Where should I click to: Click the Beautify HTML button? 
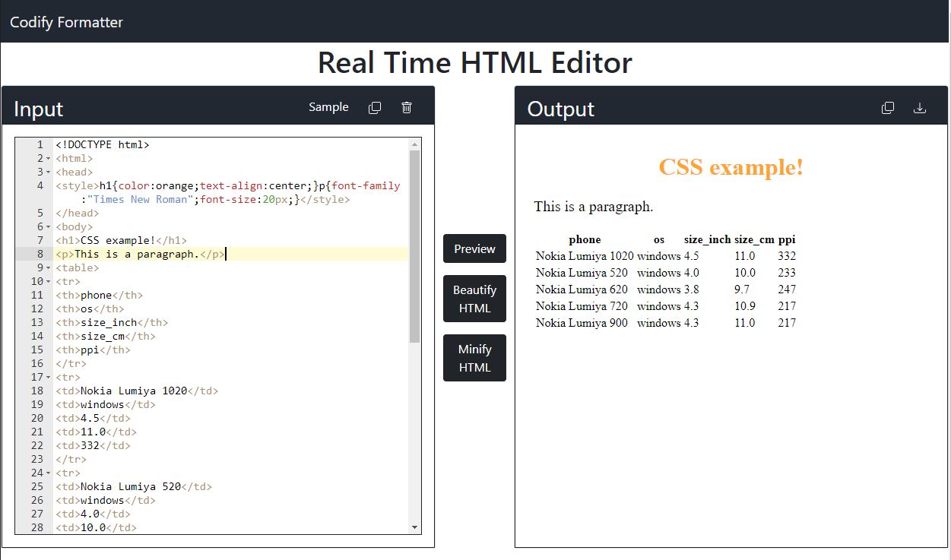pyautogui.click(x=474, y=299)
